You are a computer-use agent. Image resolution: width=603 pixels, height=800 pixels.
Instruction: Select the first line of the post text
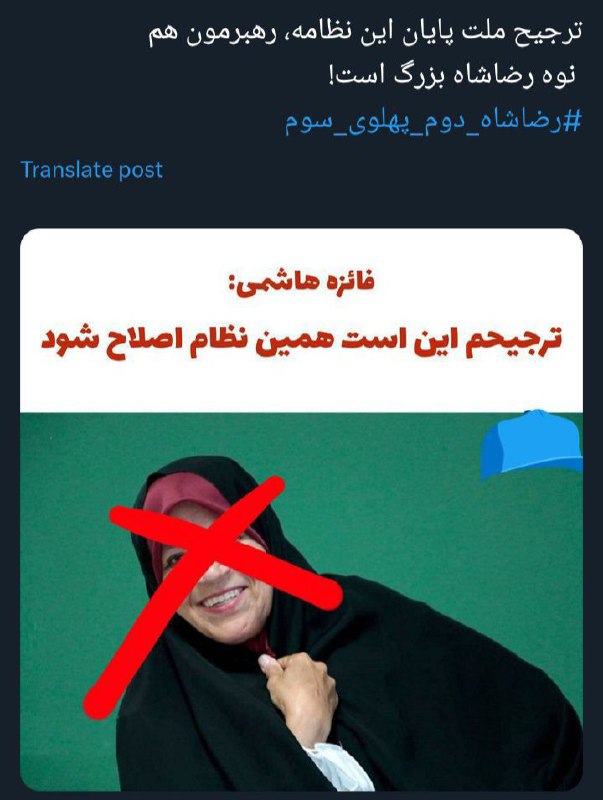365,35
